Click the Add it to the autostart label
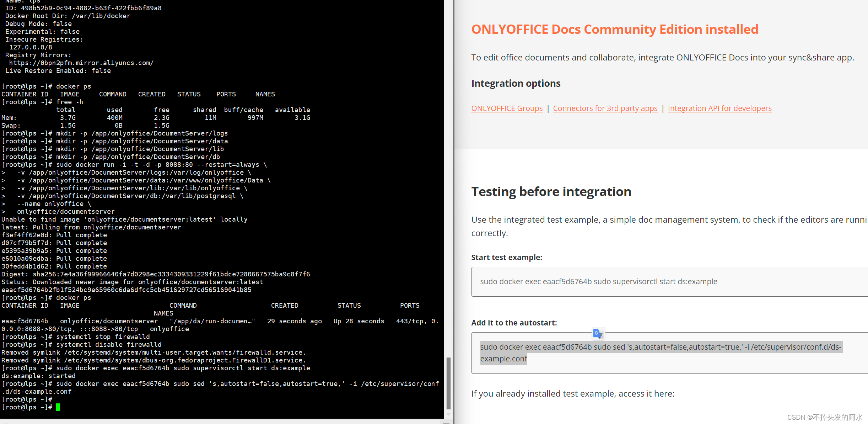Image resolution: width=868 pixels, height=424 pixels. click(514, 323)
